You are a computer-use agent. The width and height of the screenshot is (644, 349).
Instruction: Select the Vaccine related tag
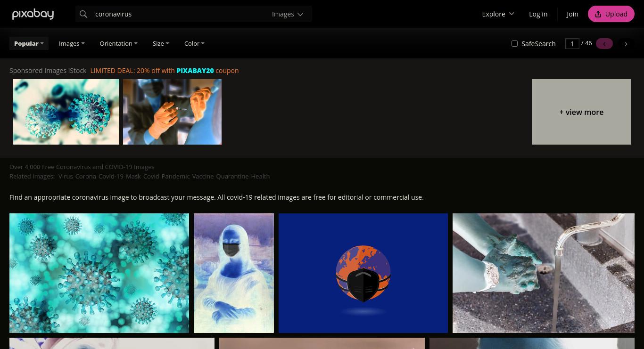(203, 176)
